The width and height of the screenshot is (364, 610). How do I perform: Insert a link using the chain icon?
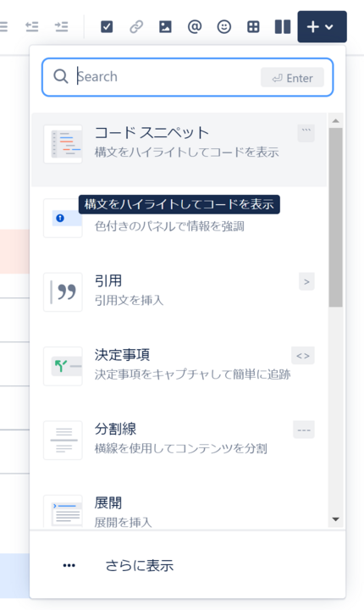[x=136, y=26]
